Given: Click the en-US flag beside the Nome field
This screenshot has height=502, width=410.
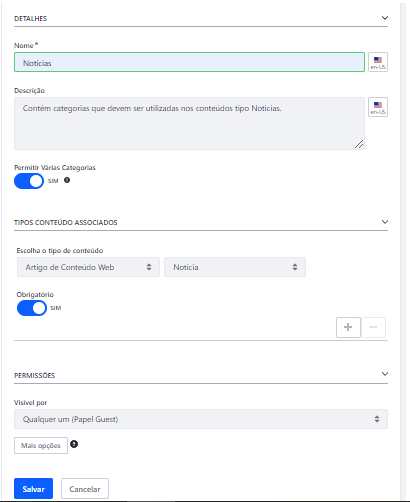Looking at the screenshot, I should pyautogui.click(x=378, y=62).
